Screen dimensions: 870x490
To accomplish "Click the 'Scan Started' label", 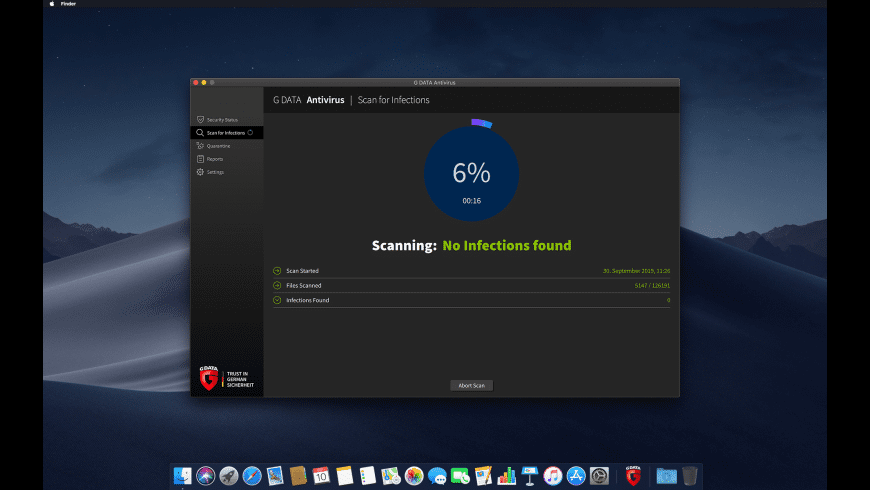I will 302,271.
